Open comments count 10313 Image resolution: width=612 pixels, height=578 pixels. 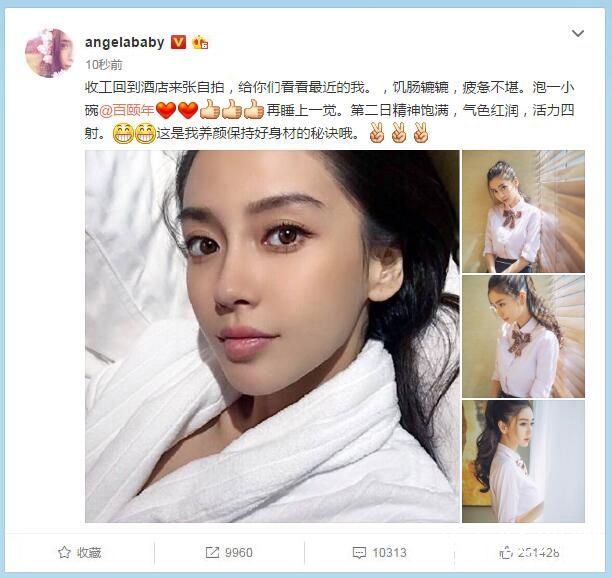pos(379,552)
